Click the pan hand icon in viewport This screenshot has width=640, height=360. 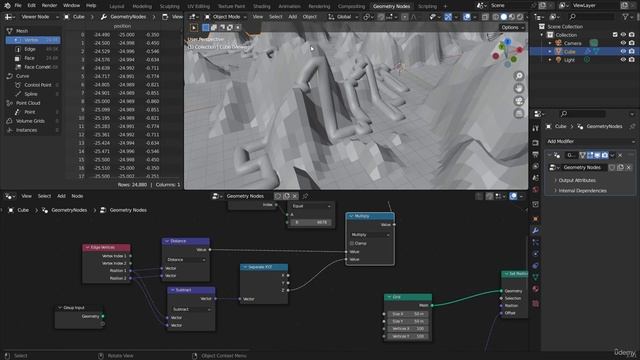[519, 88]
